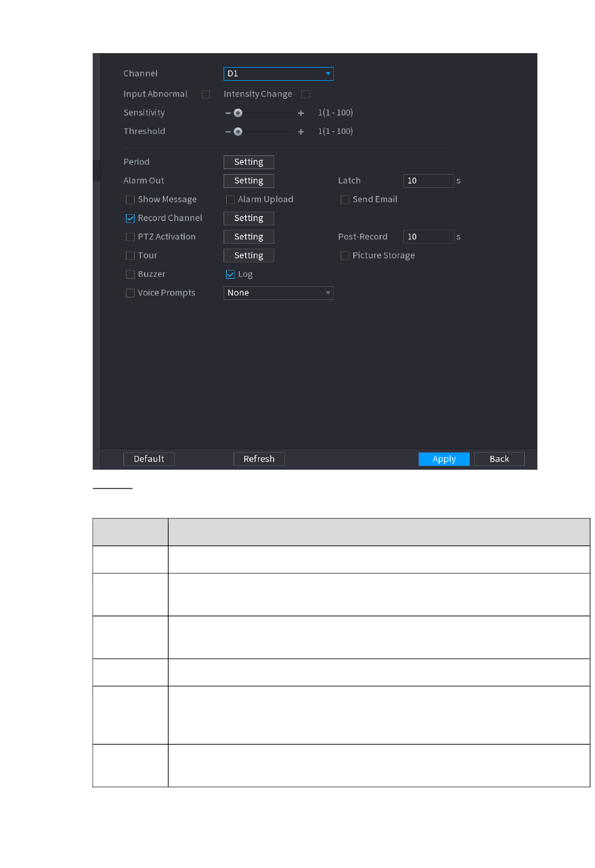
Task: Open the PTZ Activation Setting button
Action: click(x=249, y=237)
